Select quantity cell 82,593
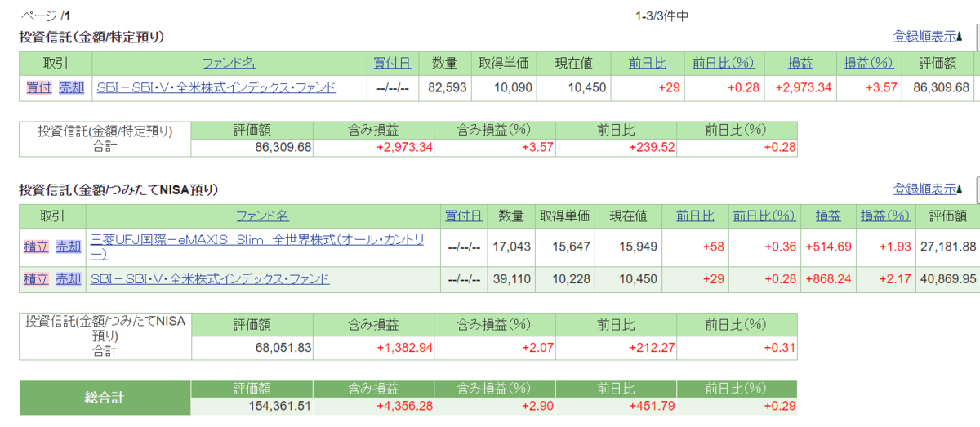Viewport: 980px width, 427px height. 447,87
